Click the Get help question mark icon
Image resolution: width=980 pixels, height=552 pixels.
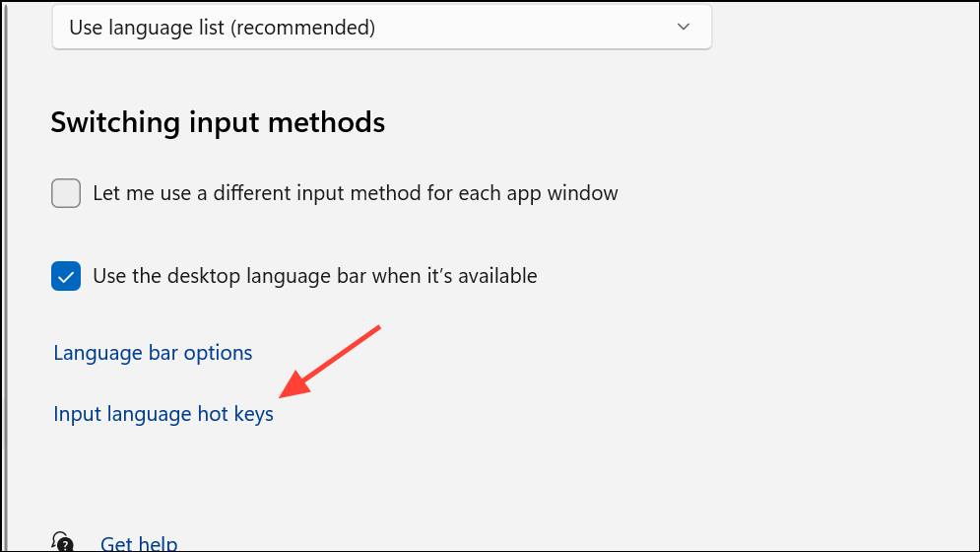(62, 542)
